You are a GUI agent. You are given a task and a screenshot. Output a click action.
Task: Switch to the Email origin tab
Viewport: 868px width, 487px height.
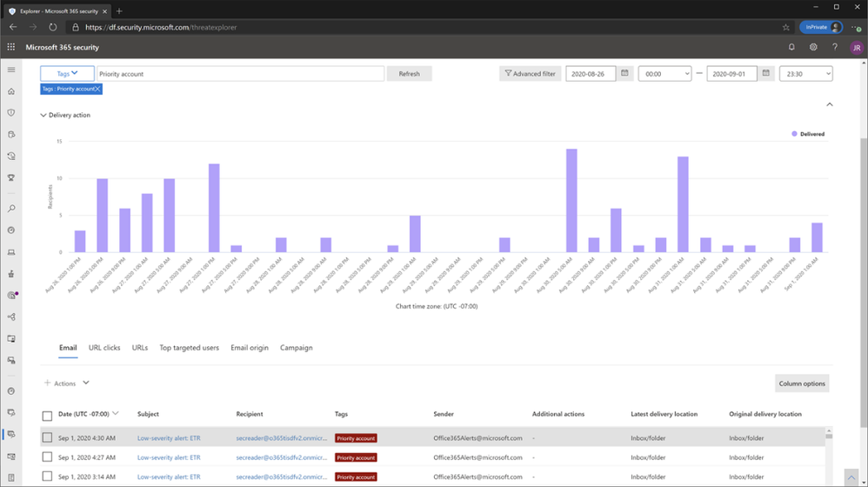point(249,348)
